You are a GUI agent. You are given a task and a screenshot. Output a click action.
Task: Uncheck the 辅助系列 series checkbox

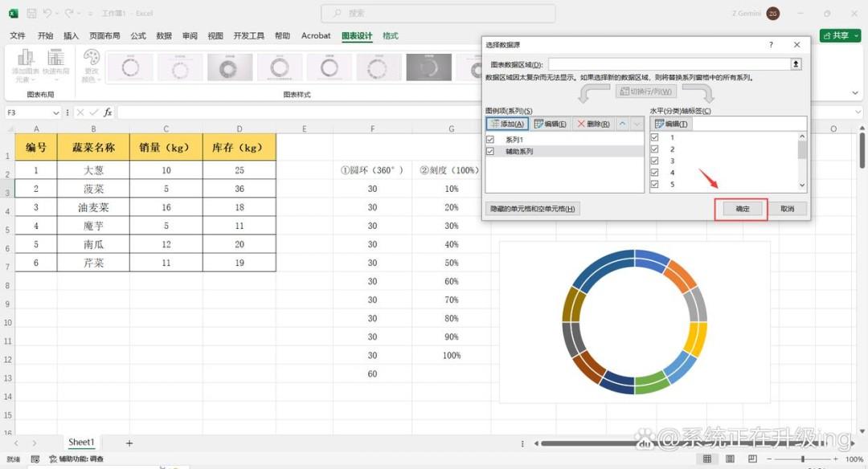pyautogui.click(x=490, y=151)
